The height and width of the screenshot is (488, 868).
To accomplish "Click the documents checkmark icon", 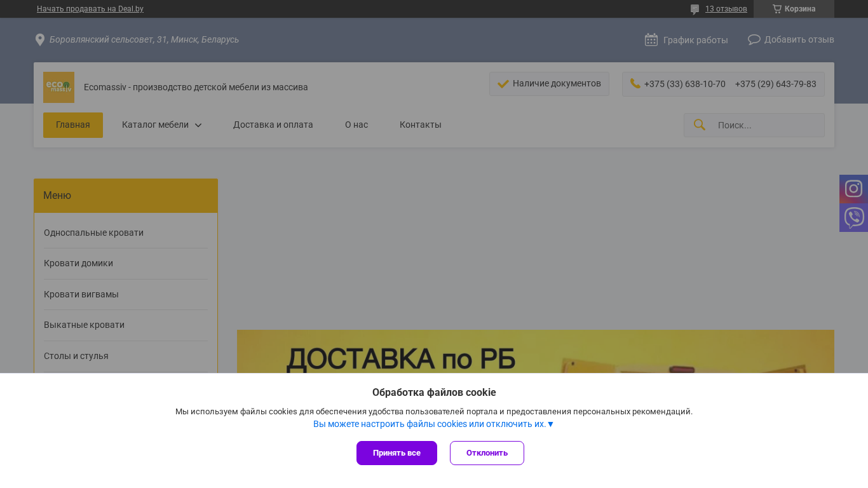I will tap(503, 84).
